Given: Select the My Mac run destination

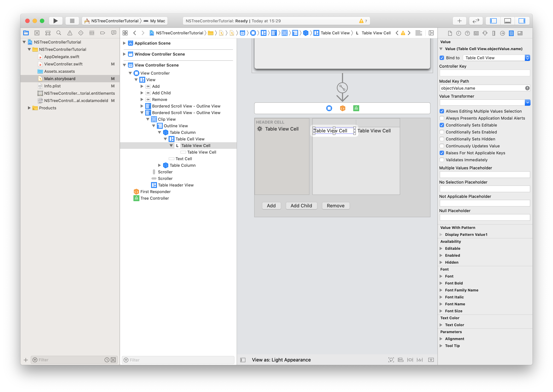Looking at the screenshot, I should pyautogui.click(x=155, y=21).
